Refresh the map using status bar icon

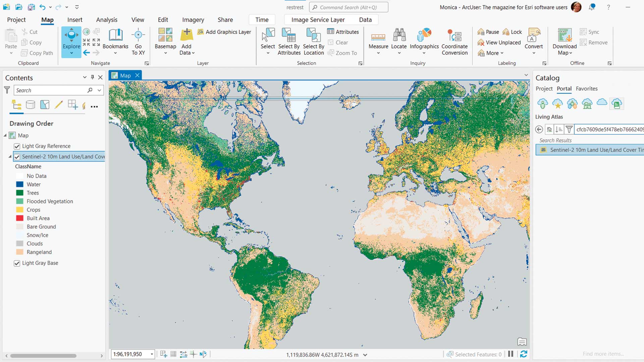pos(524,354)
